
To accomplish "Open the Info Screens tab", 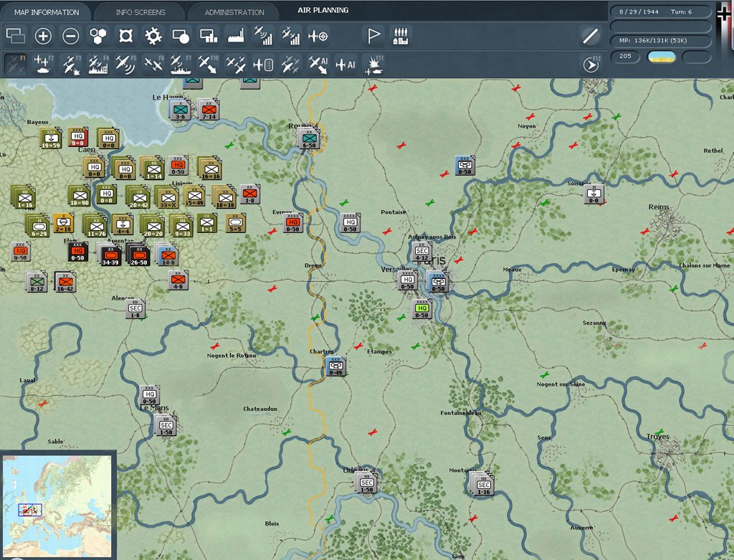I will [x=140, y=12].
